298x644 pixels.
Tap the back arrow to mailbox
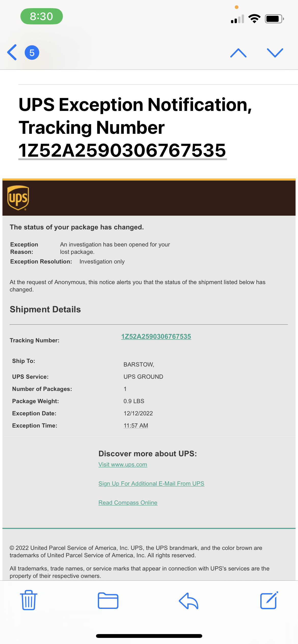pyautogui.click(x=12, y=52)
